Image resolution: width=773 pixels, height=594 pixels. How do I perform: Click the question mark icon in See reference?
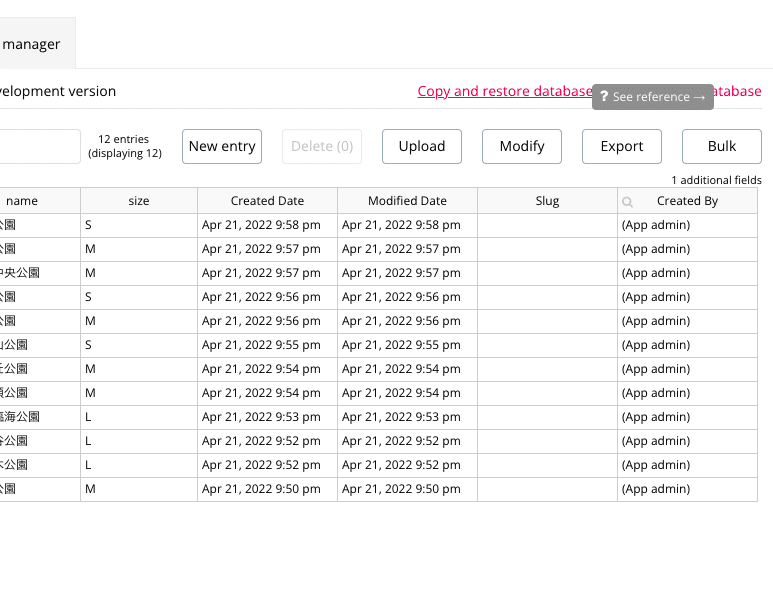coord(604,97)
